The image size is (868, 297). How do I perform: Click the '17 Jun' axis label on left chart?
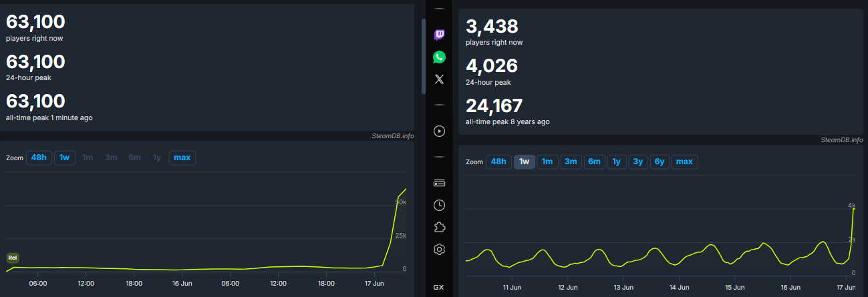click(x=374, y=283)
